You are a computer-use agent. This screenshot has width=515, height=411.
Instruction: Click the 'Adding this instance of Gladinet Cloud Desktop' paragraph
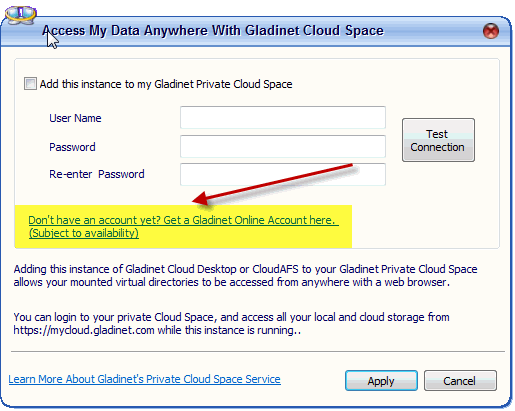(x=245, y=276)
